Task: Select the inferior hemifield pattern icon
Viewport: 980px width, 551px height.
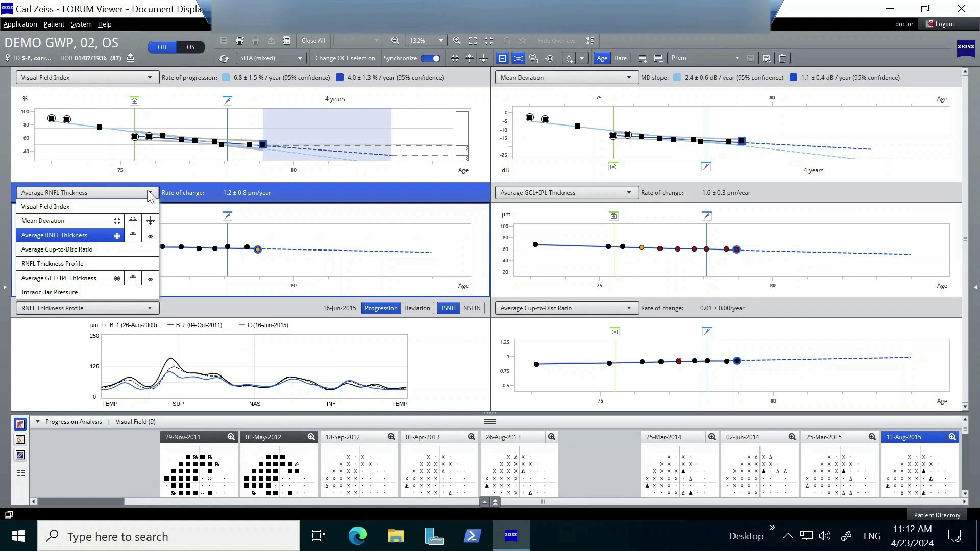Action: pos(483,58)
